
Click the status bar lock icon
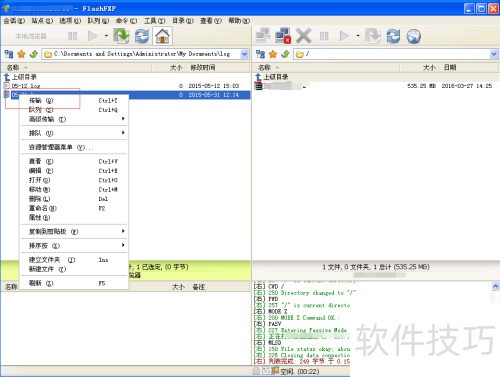pos(256,371)
